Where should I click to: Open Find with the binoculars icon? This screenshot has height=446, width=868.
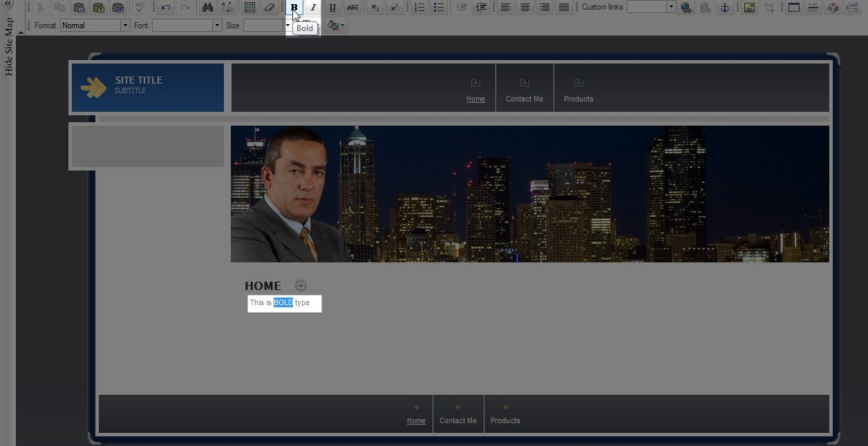point(207,8)
